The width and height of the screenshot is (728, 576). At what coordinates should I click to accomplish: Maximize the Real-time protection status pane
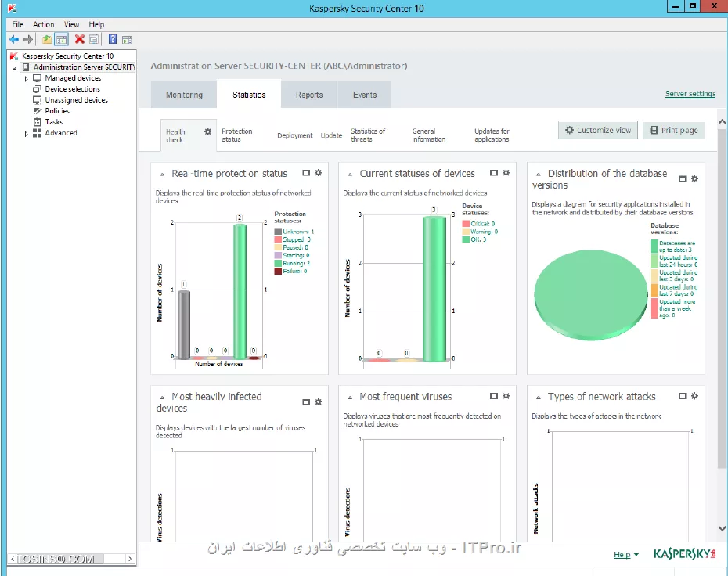point(306,173)
